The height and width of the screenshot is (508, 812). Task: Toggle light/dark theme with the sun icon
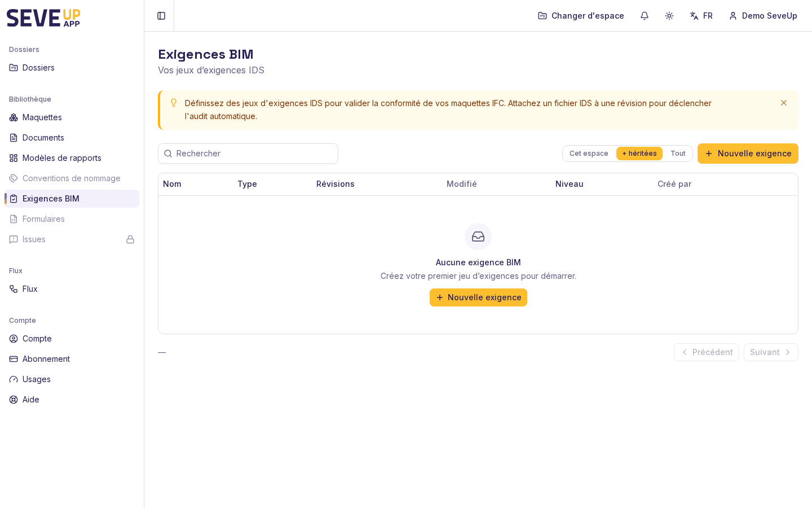point(669,16)
